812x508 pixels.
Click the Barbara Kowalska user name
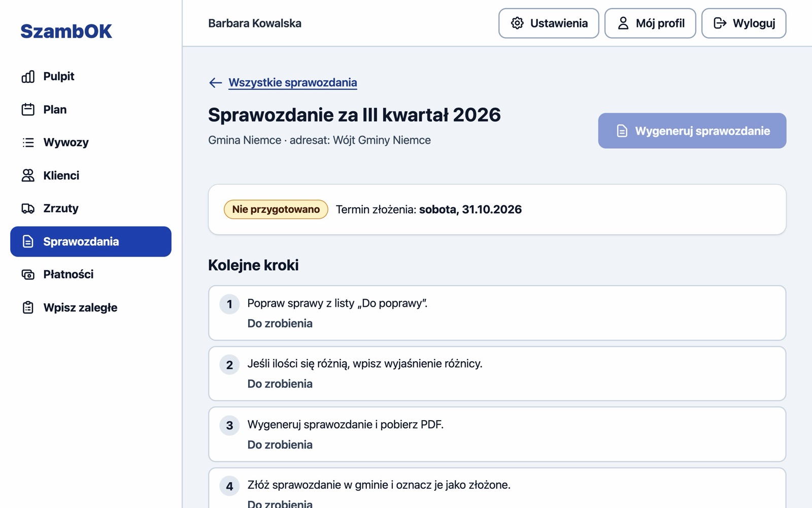click(x=255, y=23)
